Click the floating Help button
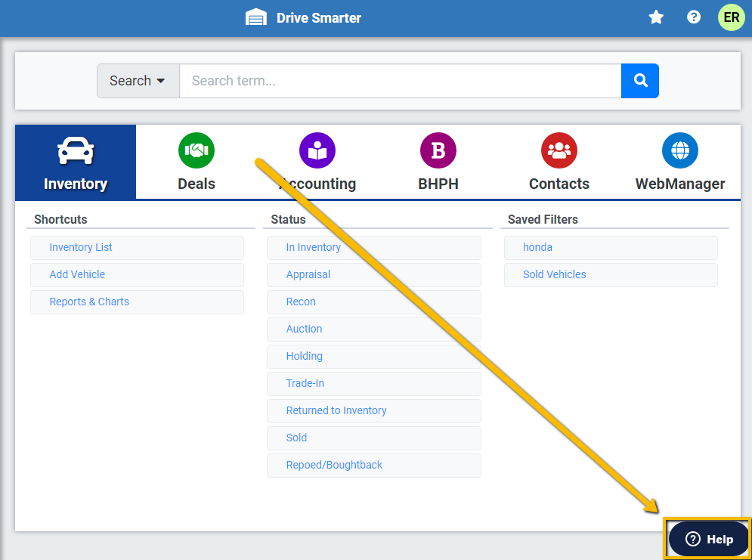The width and height of the screenshot is (752, 560). coord(708,539)
